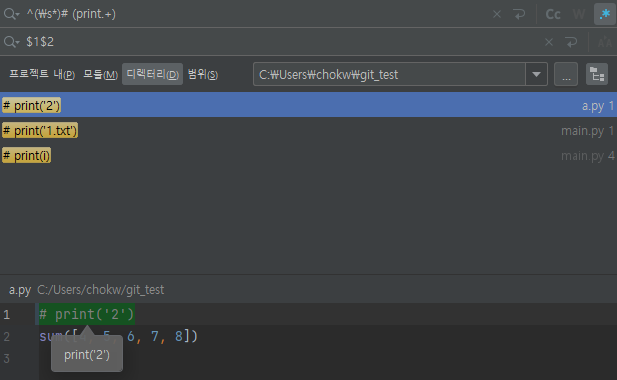The height and width of the screenshot is (380, 617).
Task: Open the replace history magnifier dropdown
Action: tap(11, 42)
